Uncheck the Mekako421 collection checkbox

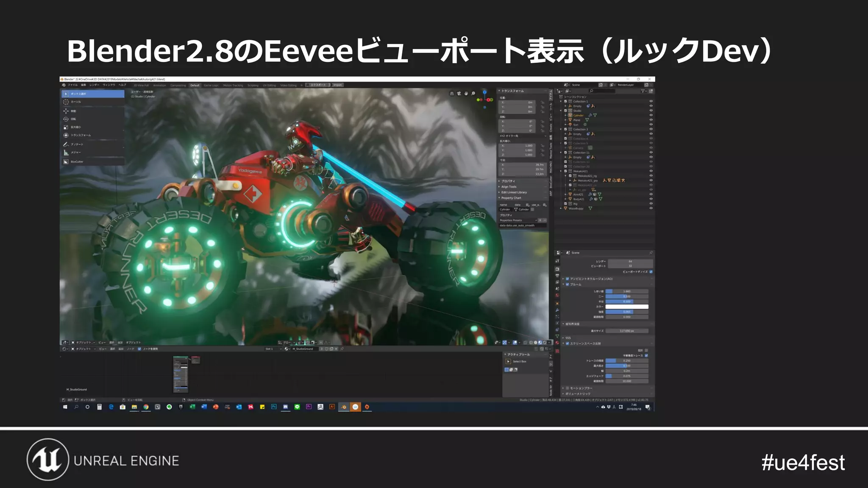565,171
